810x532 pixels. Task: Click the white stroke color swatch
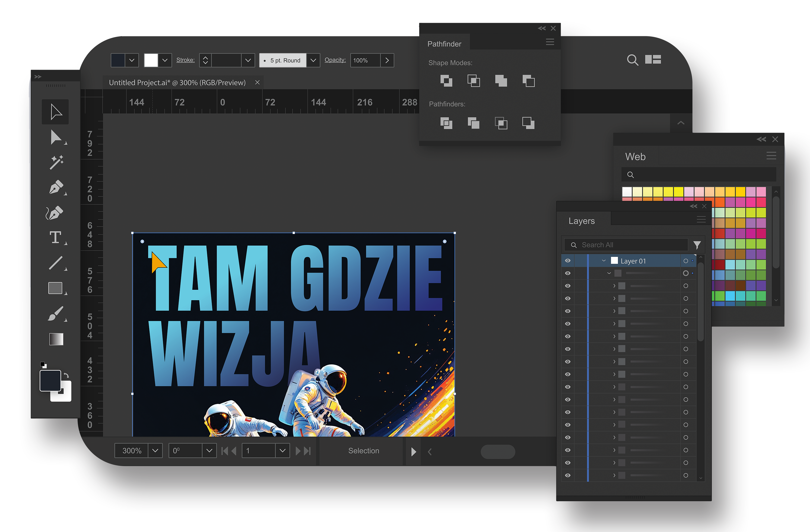(151, 60)
